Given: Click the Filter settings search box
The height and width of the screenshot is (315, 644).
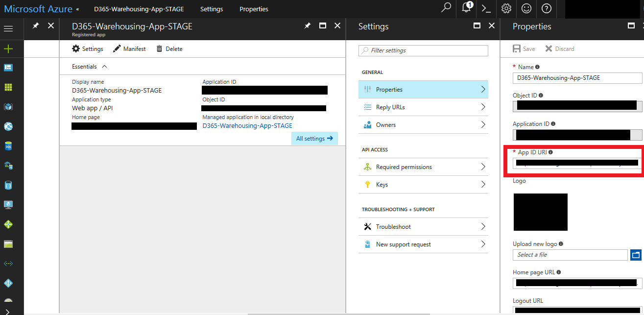Looking at the screenshot, I should [x=423, y=50].
